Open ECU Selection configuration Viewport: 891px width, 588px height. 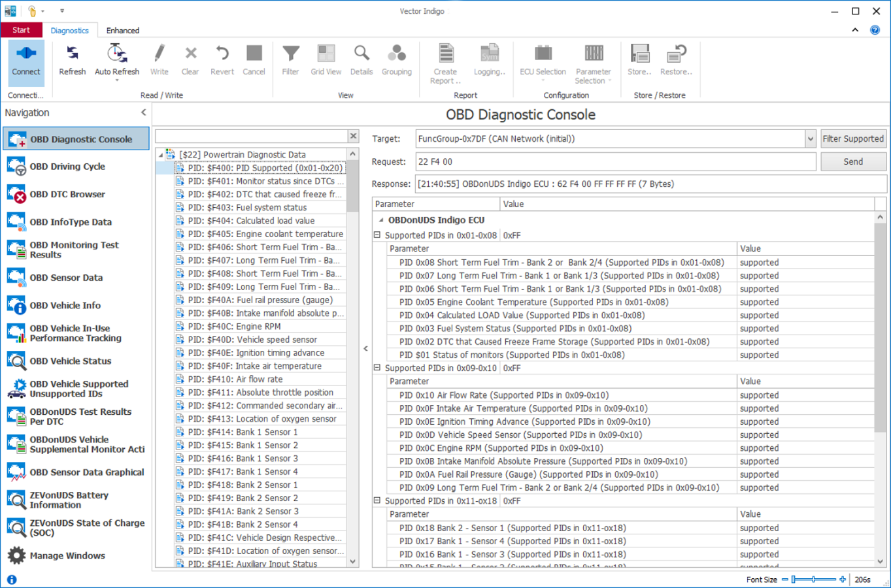543,63
